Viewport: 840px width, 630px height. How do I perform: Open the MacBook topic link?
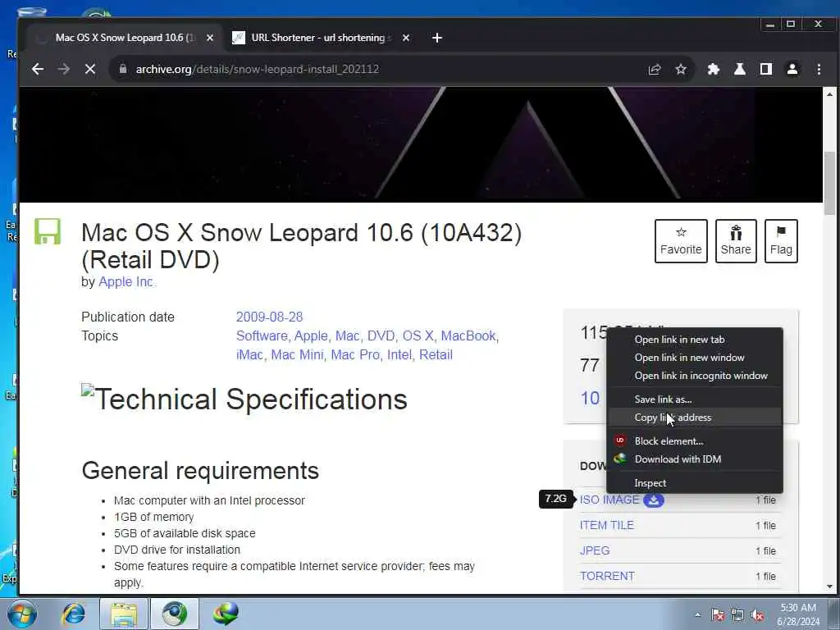tap(468, 336)
